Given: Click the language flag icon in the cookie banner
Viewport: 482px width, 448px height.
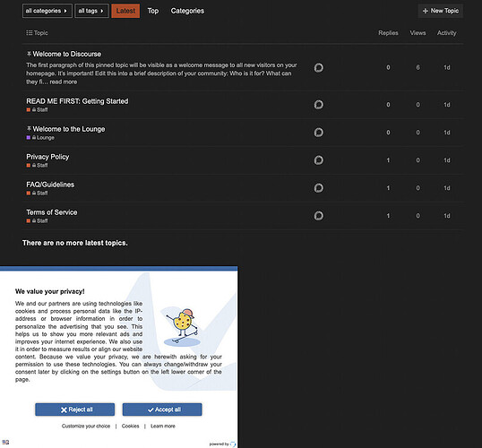Looking at the screenshot, I should [5, 442].
